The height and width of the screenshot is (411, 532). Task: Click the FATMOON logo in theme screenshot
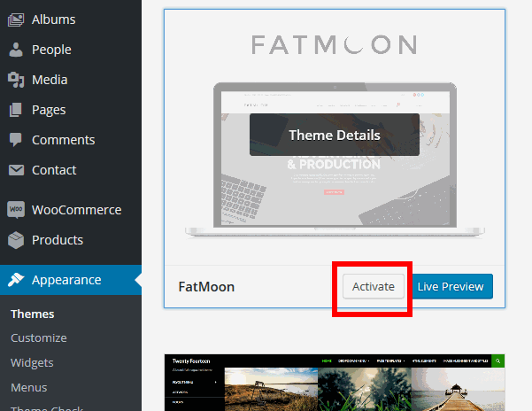click(335, 45)
